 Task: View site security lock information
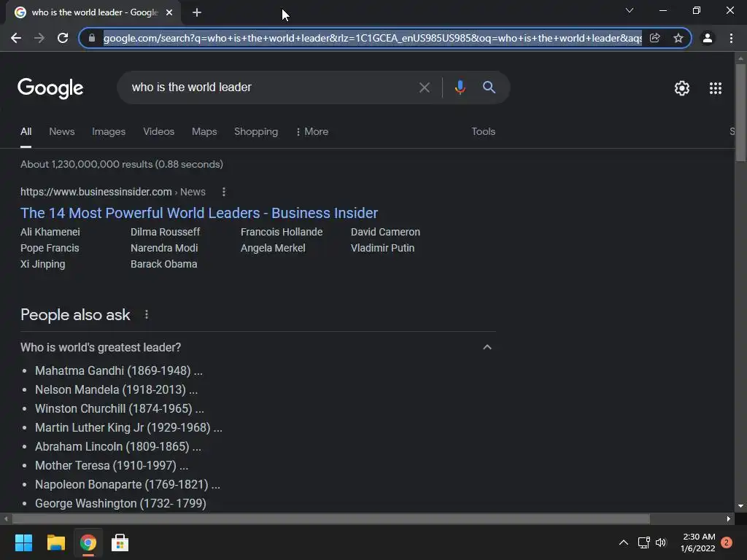92,38
